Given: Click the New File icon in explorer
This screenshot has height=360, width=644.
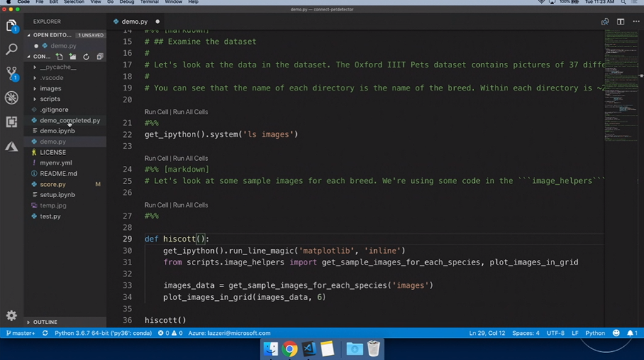Looking at the screenshot, I should point(60,57).
